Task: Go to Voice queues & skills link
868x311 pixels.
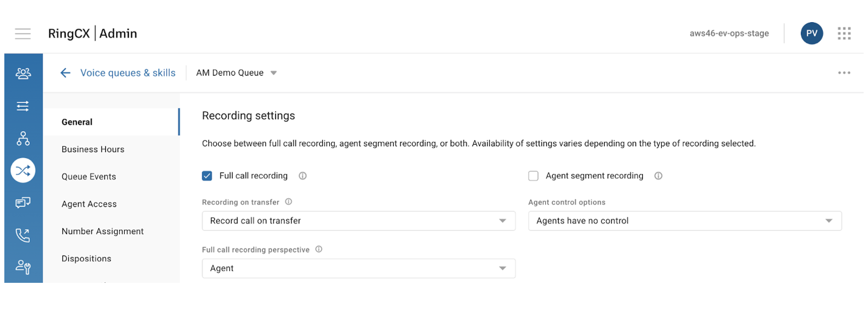Action: pyautogui.click(x=128, y=73)
